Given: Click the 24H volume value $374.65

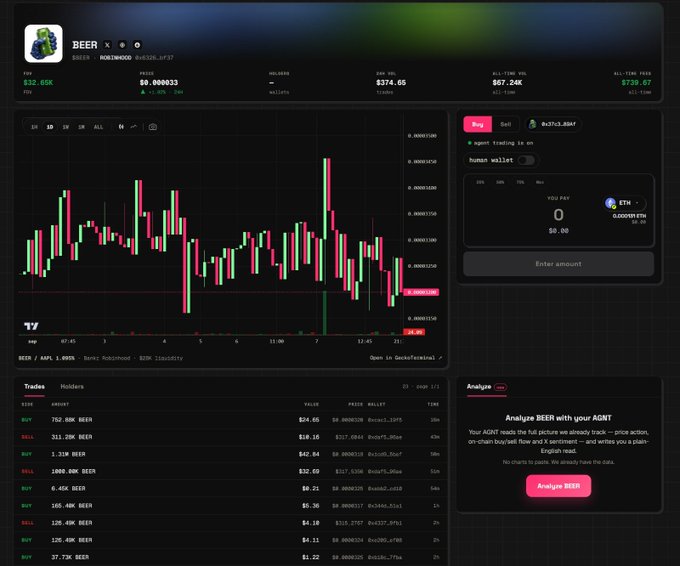Looking at the screenshot, I should 391,82.
